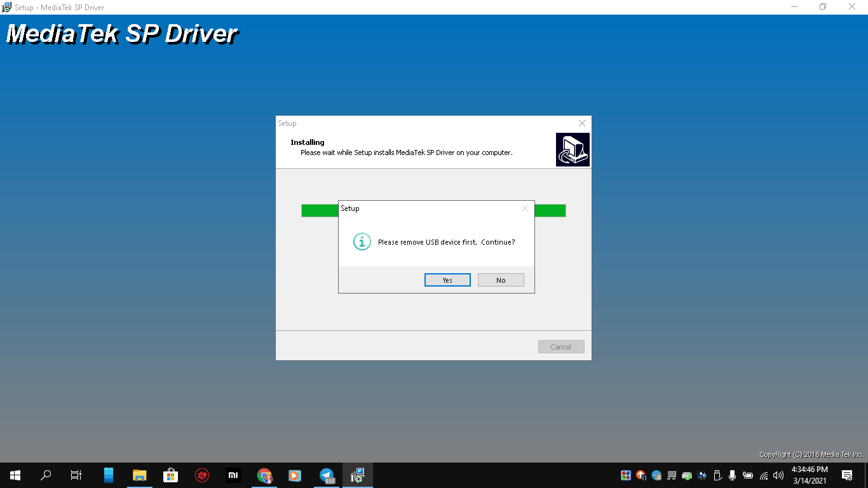This screenshot has height=488, width=868.
Task: Open Safely Remove Hardware USB tray icon
Action: click(x=717, y=475)
